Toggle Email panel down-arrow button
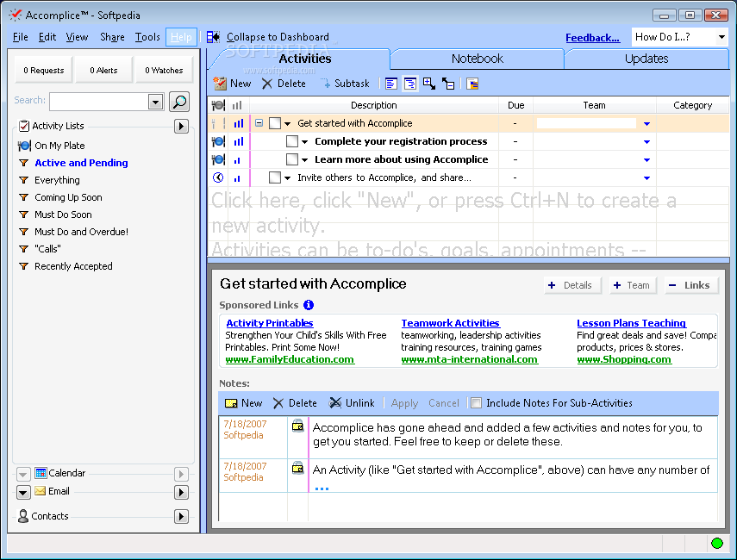Viewport: 737px width, 560px height. 23,492
